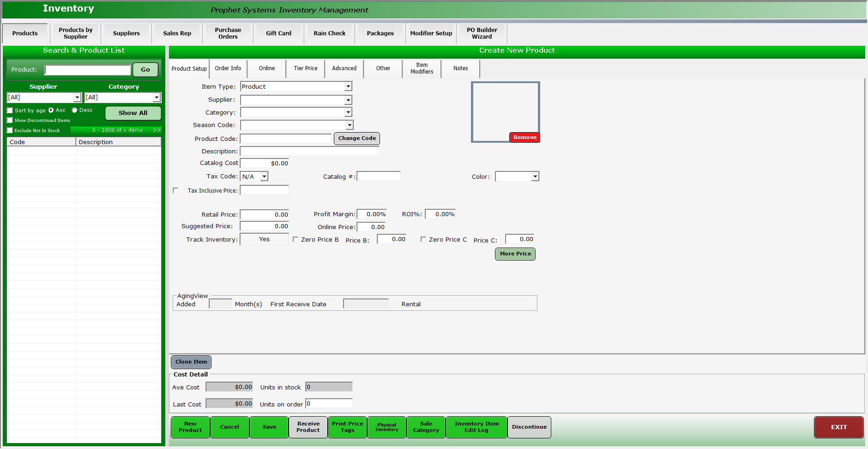Go to the Products by Supplier tab
The width and height of the screenshot is (868, 449).
tap(76, 33)
